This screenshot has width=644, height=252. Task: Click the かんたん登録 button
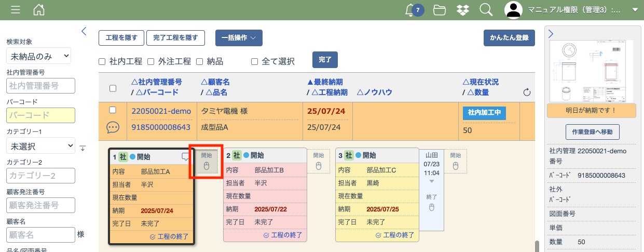(x=509, y=38)
